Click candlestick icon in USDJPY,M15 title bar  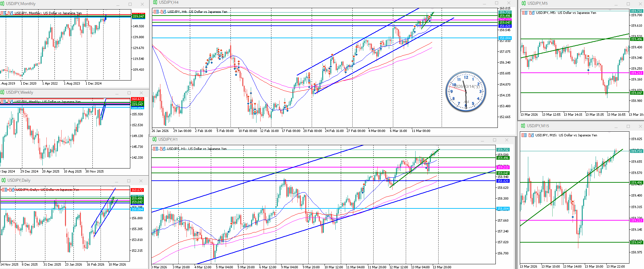523,126
